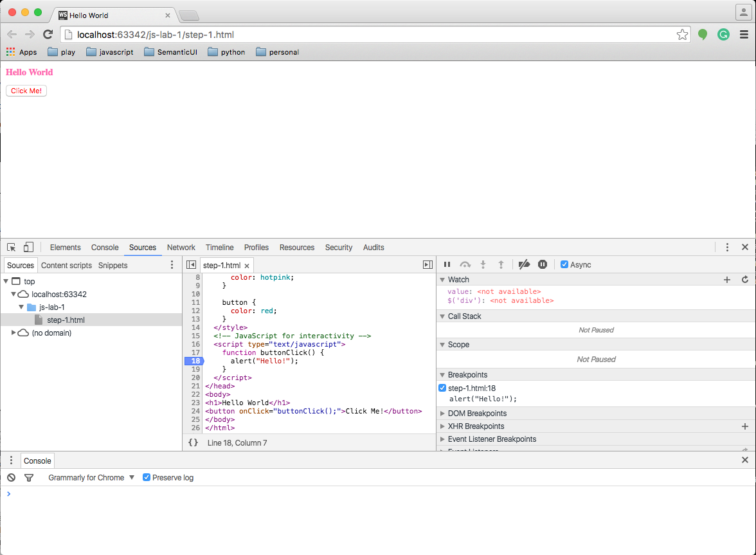Click the pretty-print braces icon
Image resolution: width=756 pixels, height=555 pixels.
click(x=192, y=442)
